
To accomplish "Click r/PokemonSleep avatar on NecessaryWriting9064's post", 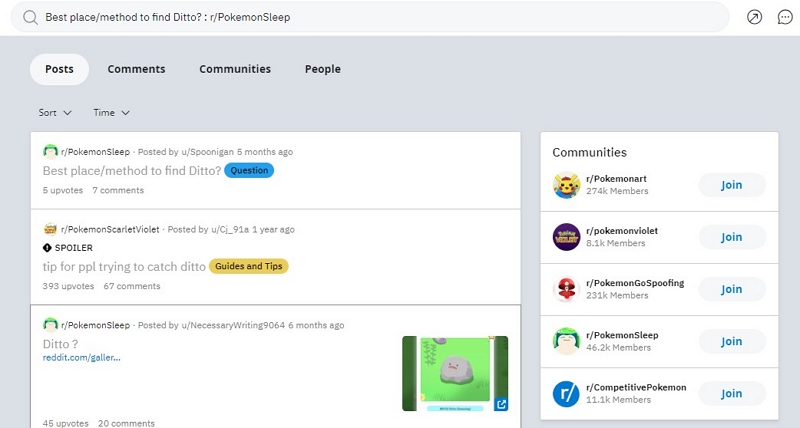I will [x=51, y=325].
